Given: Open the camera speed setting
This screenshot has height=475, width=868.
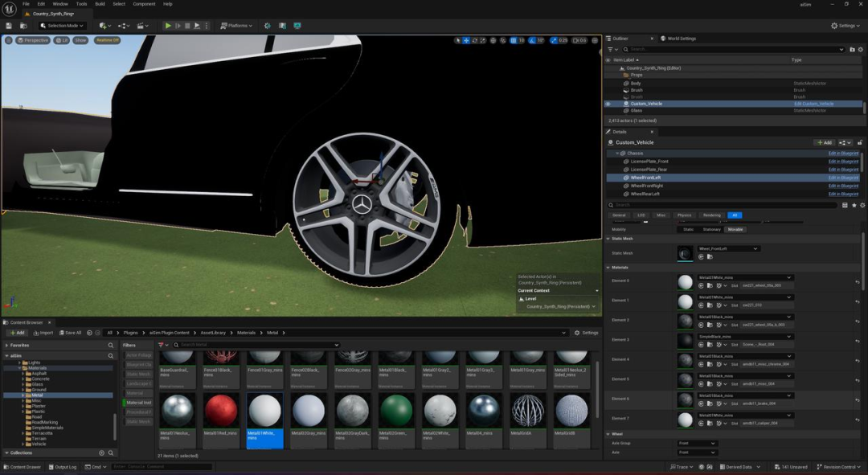Looking at the screenshot, I should (579, 40).
